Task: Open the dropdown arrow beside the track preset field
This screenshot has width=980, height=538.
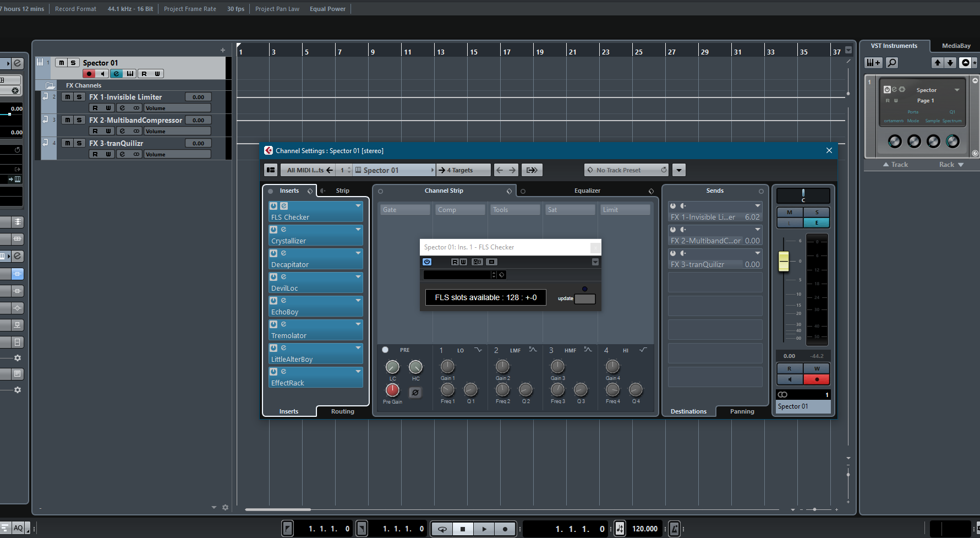Action: pos(679,170)
